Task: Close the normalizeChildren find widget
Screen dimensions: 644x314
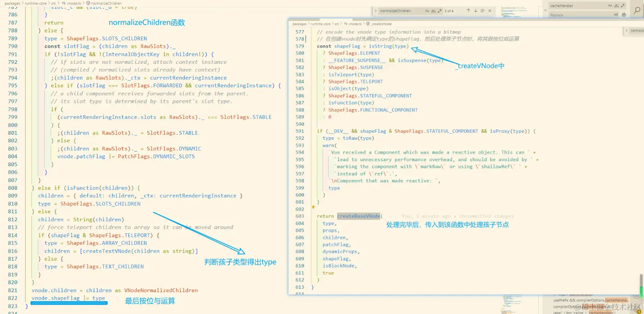Action: coord(491,10)
